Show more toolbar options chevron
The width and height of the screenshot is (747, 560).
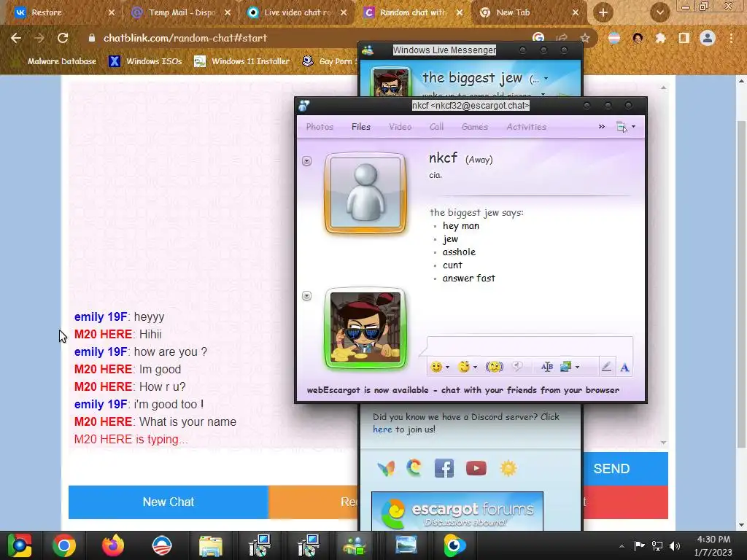602,127
